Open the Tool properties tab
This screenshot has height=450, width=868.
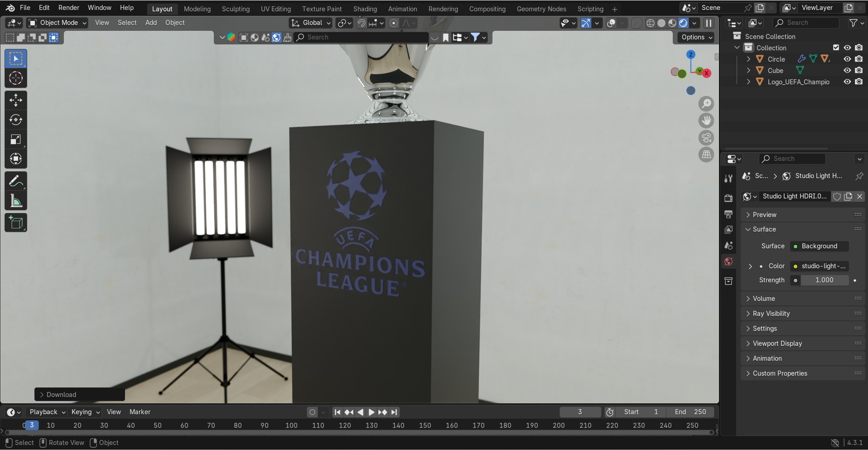(x=728, y=179)
